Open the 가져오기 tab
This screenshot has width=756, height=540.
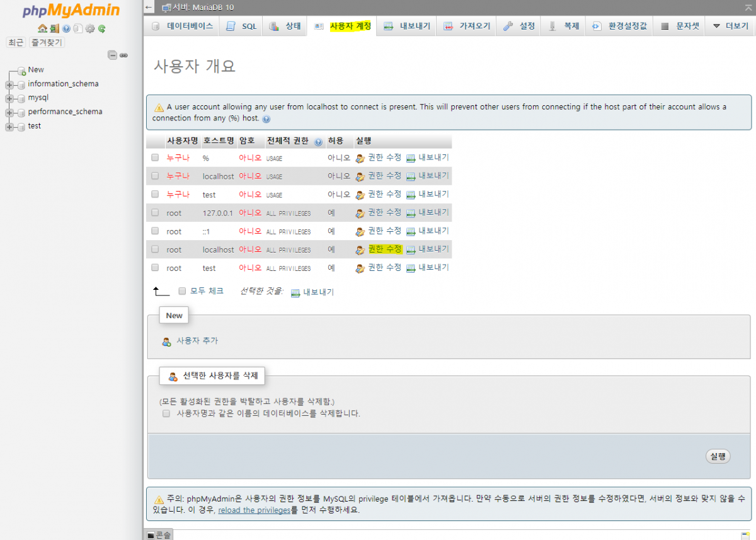click(466, 26)
